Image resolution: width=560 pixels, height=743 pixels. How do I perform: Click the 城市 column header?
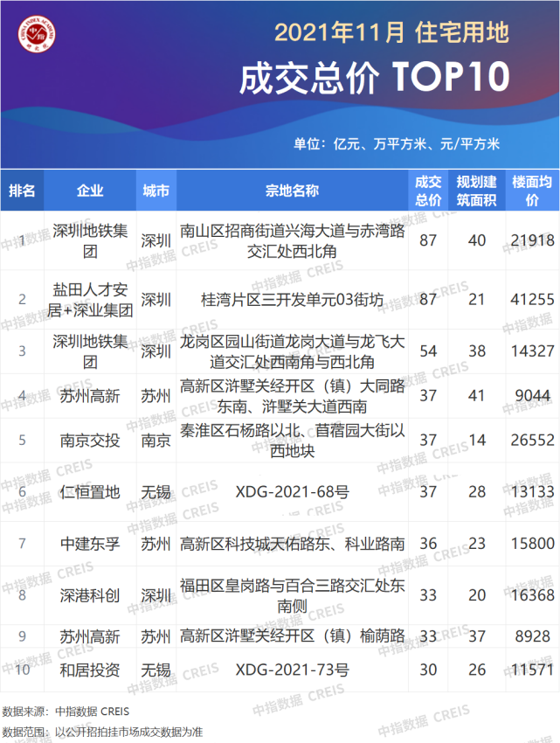156,191
